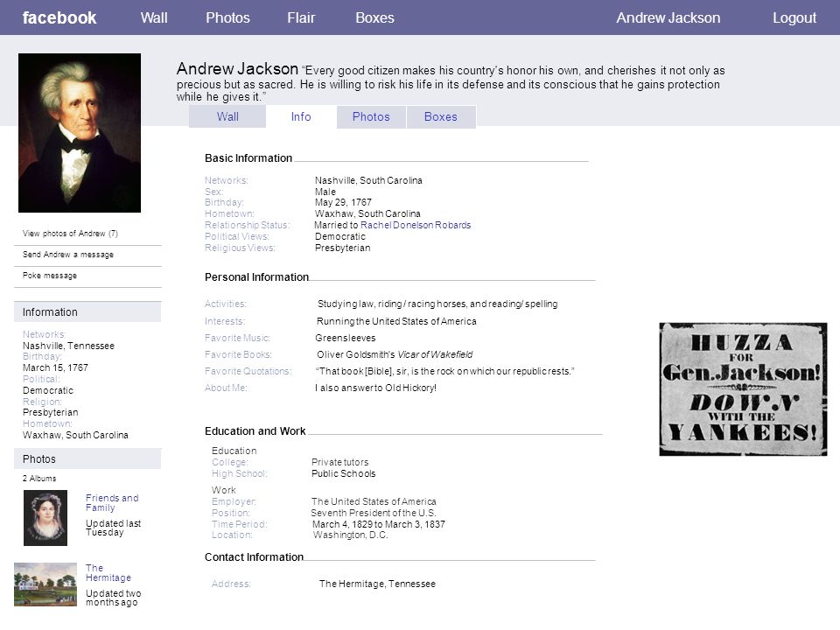Switch to the Wall profile tab
Viewport: 840px width, 630px height.
tap(227, 116)
